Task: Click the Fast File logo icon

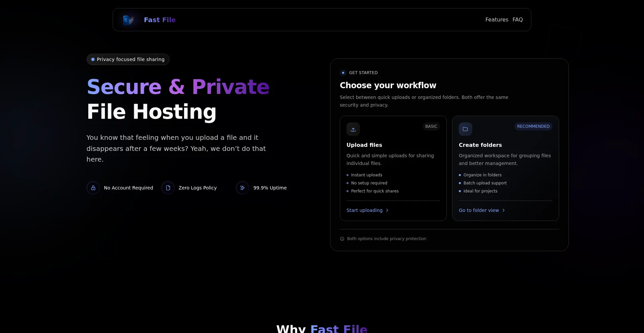Action: [128, 20]
